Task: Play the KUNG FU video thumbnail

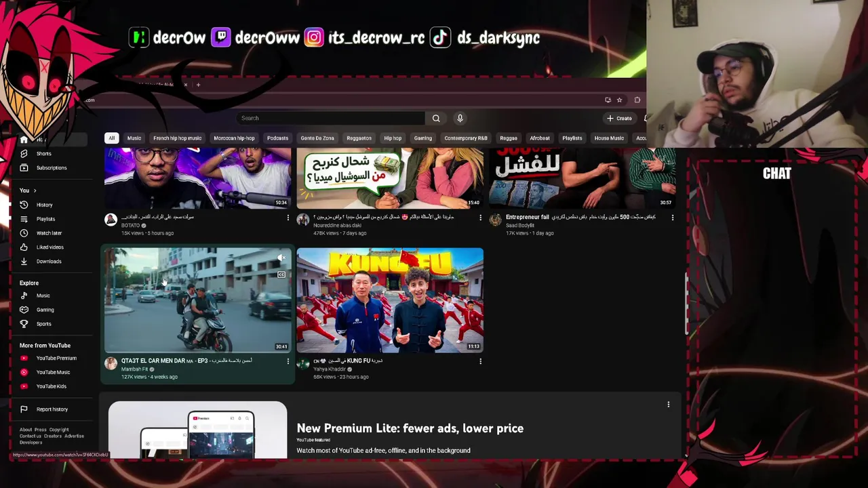Action: tap(390, 300)
